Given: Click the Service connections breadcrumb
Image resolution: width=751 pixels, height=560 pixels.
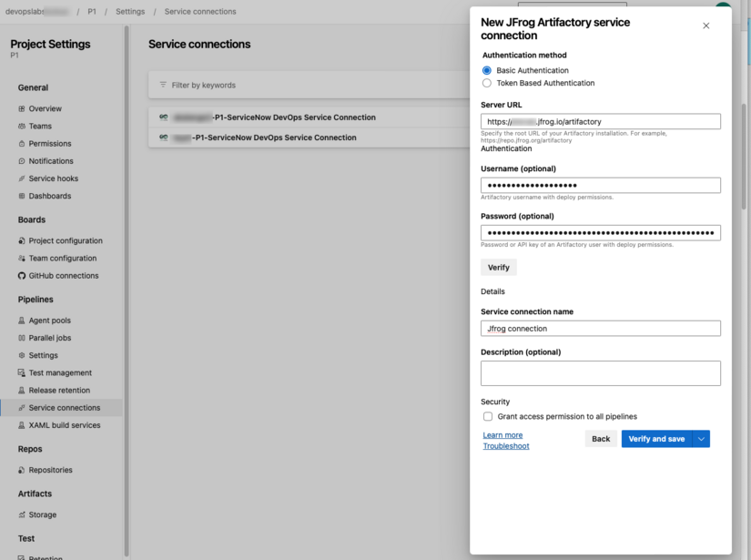Looking at the screenshot, I should coord(200,12).
